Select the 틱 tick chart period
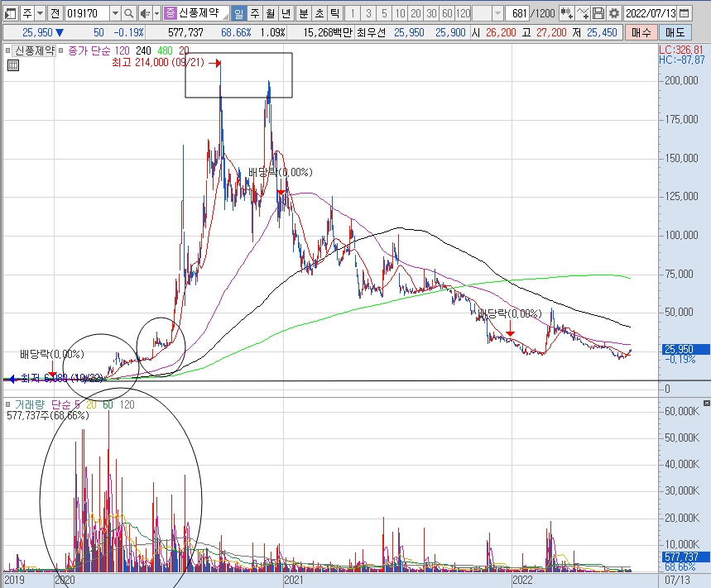 pos(334,13)
